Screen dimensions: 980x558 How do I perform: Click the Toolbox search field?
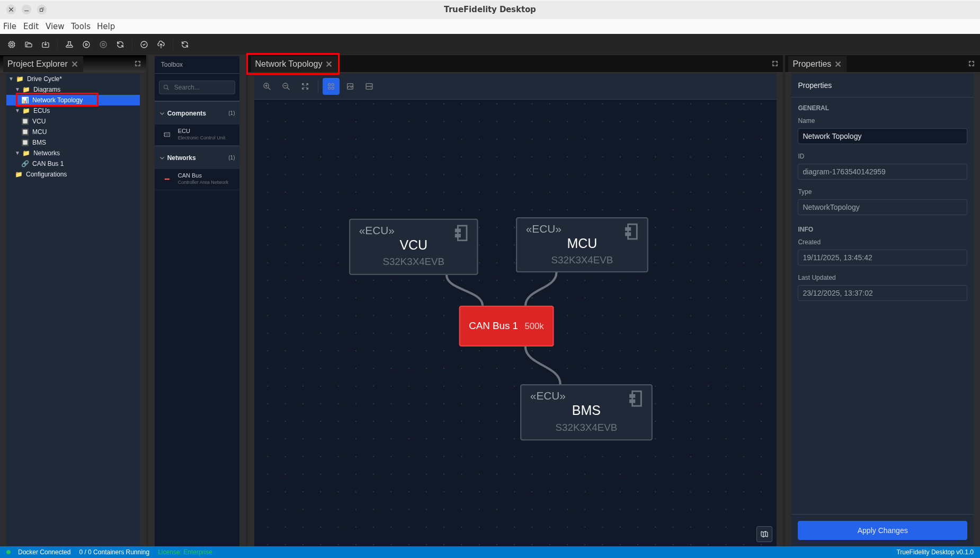click(x=197, y=87)
